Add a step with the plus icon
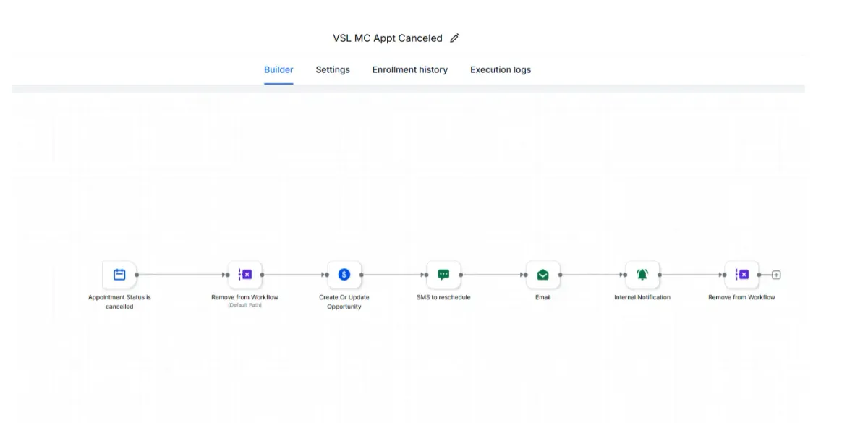Viewport: 868px width, 423px height. coord(777,275)
